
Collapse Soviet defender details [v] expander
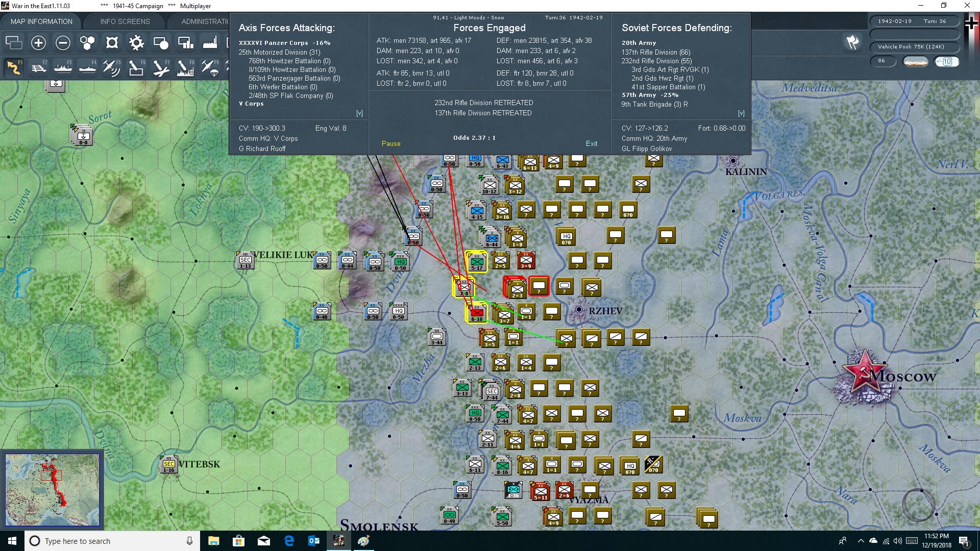click(x=741, y=113)
